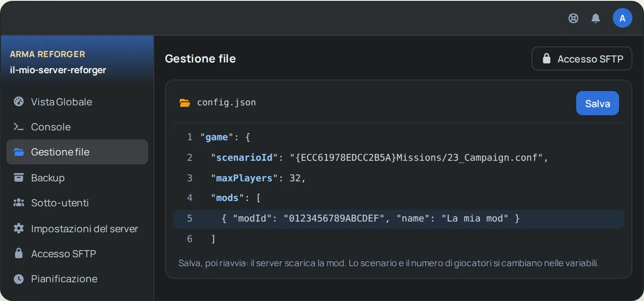The image size is (644, 301).
Task: Click the Console terminal icon
Action: coord(19,127)
